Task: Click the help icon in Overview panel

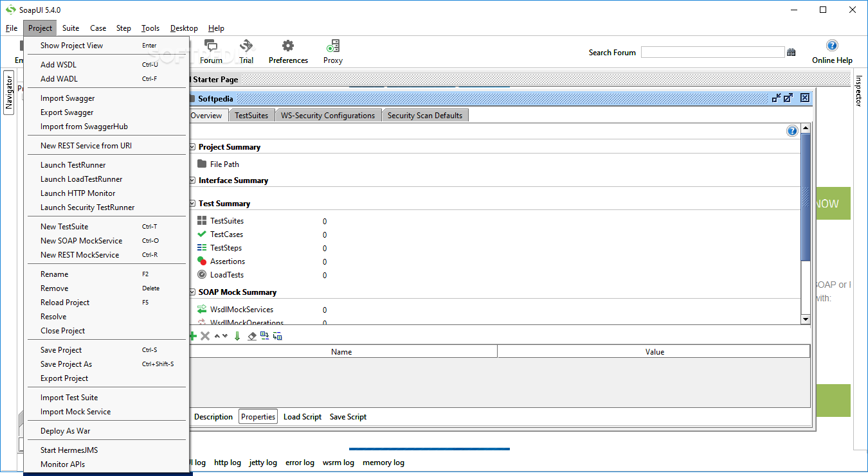Action: tap(792, 131)
